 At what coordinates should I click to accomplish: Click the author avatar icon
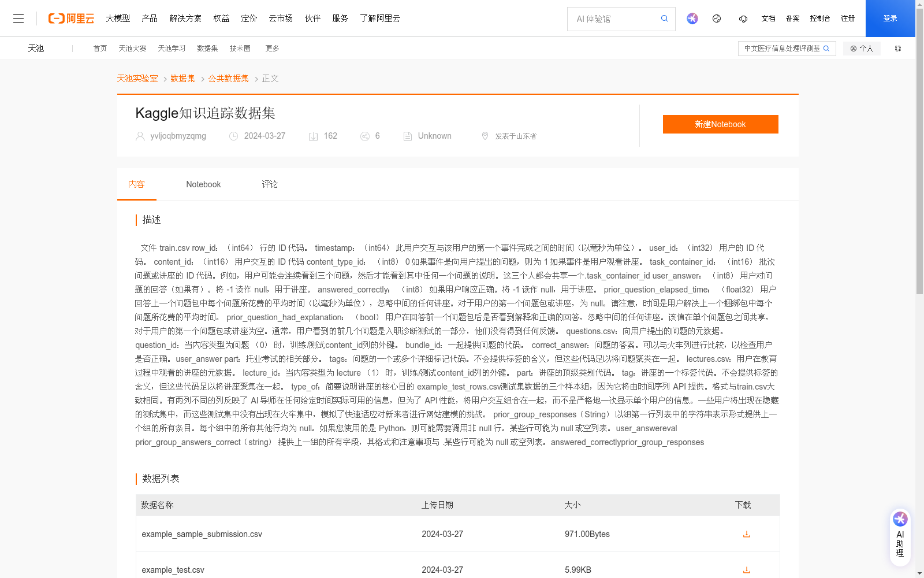tap(140, 136)
